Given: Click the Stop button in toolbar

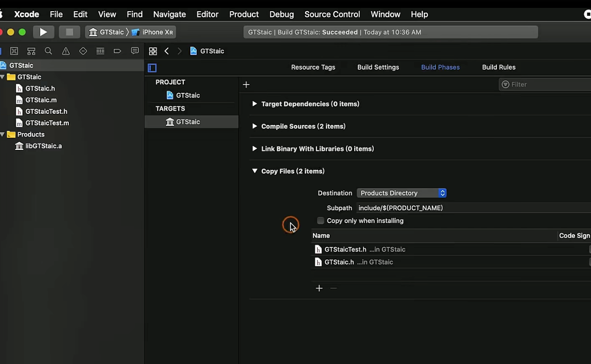Looking at the screenshot, I should [69, 32].
